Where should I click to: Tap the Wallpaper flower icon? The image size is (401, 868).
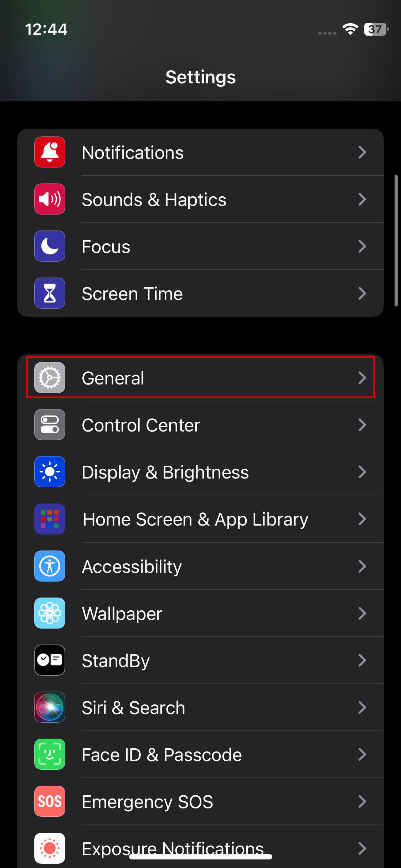pyautogui.click(x=50, y=613)
